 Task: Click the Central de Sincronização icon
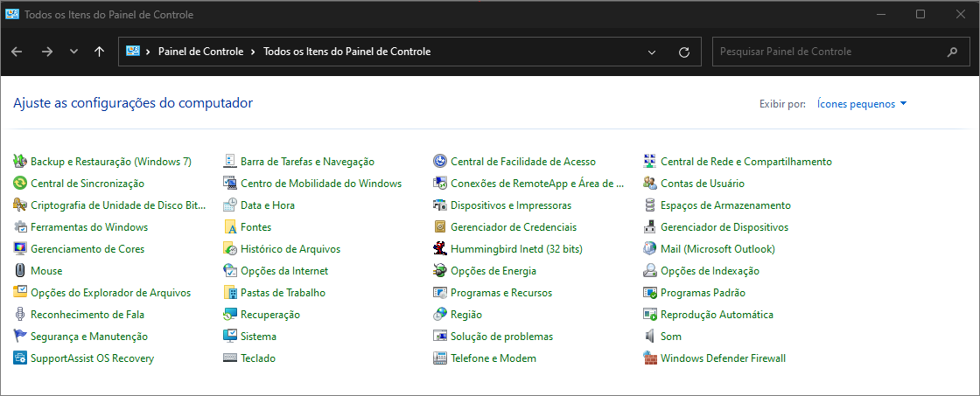click(20, 184)
